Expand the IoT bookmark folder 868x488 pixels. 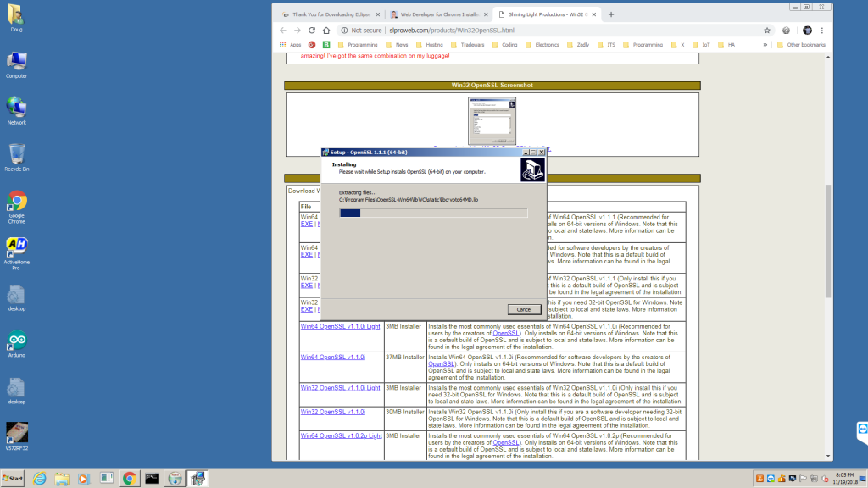tap(701, 45)
